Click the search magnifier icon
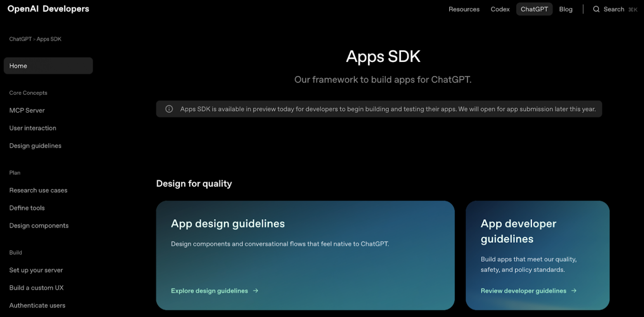This screenshot has height=317, width=644. [596, 9]
